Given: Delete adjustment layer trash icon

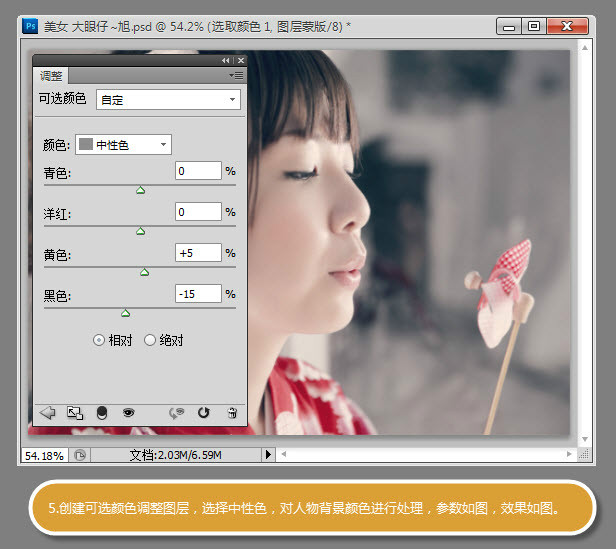Looking at the screenshot, I should [232, 413].
